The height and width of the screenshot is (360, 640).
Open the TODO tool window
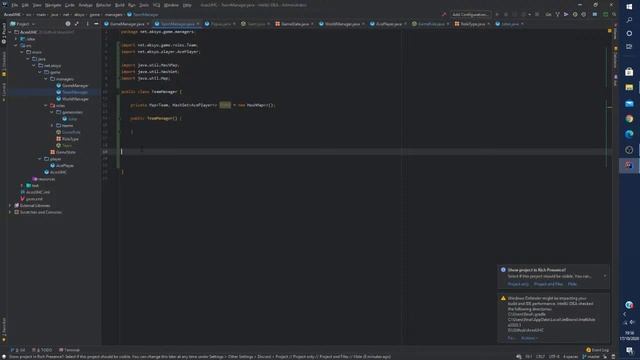pyautogui.click(x=42, y=350)
